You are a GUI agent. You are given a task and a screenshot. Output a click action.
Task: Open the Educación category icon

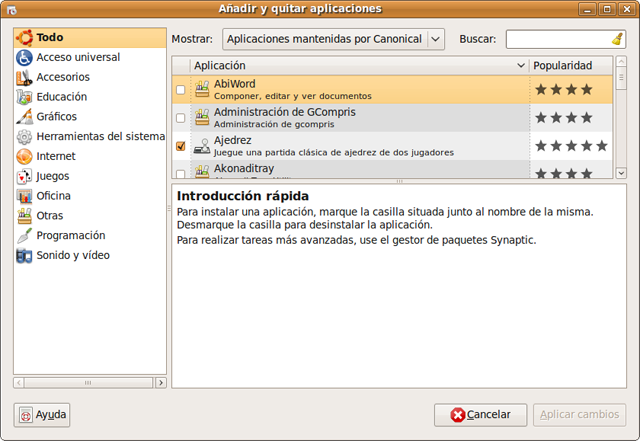coord(24,97)
